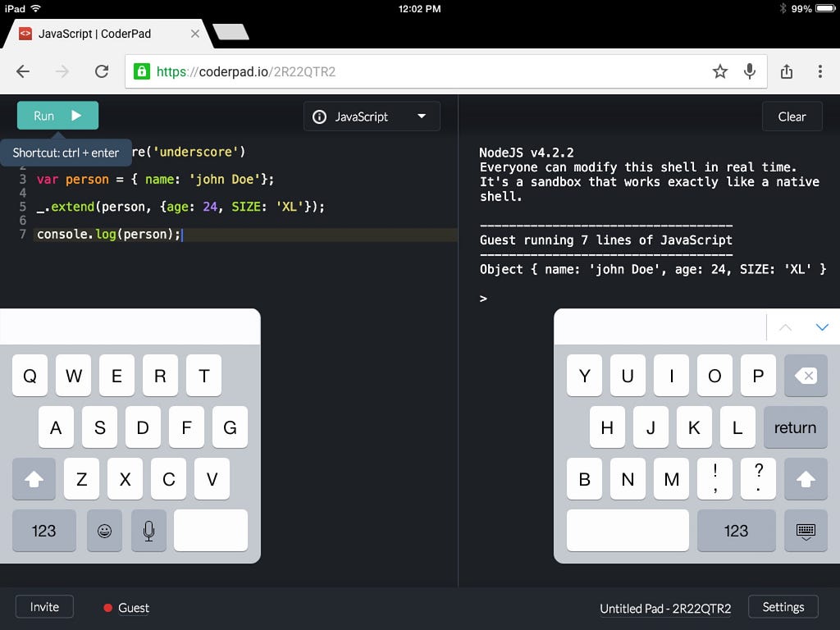Click the down chevron above the keyboard
The height and width of the screenshot is (630, 840).
(822, 326)
